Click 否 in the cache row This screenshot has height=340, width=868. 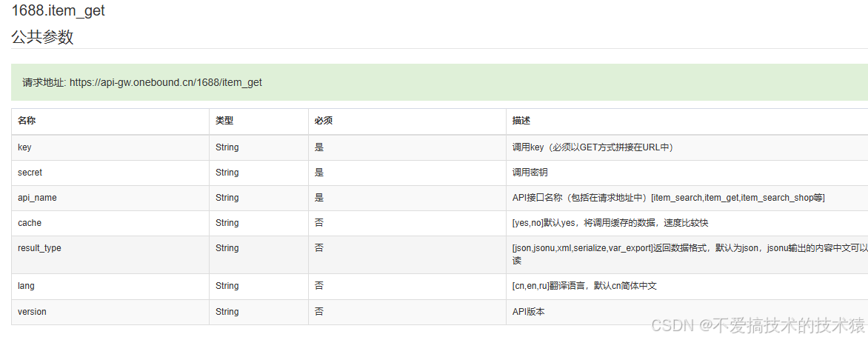(319, 223)
